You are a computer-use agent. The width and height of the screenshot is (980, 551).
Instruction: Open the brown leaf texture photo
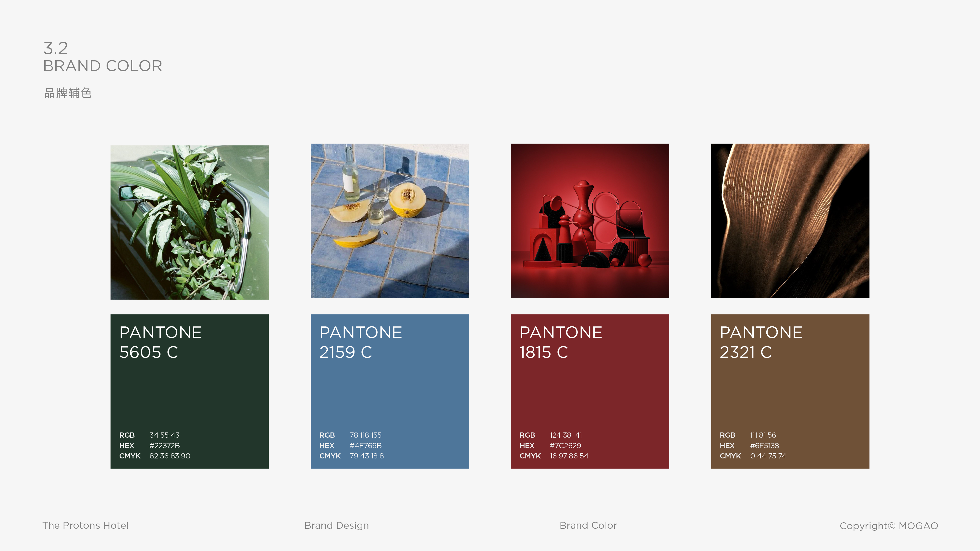pos(790,221)
